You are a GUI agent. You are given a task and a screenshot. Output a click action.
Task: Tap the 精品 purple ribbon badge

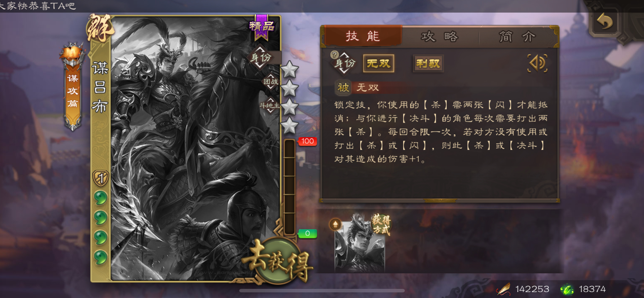coord(262,26)
